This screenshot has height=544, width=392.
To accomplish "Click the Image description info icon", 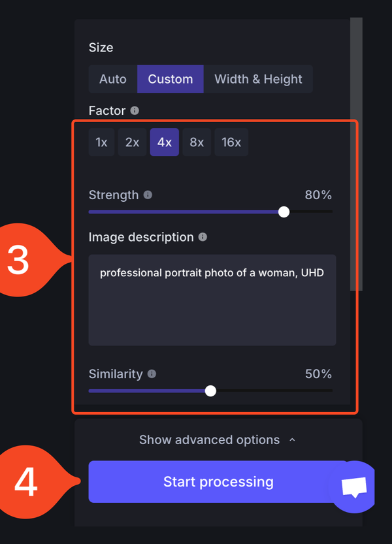I will click(203, 237).
